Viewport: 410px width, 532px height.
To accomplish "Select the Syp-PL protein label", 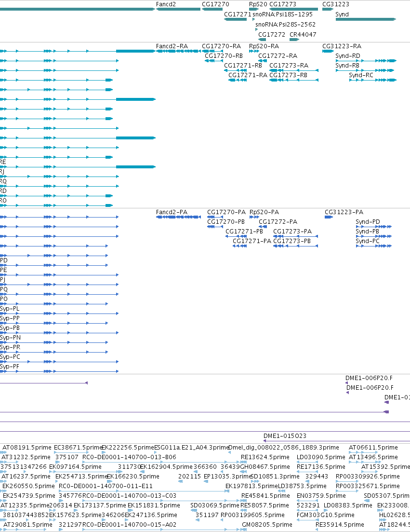I will [x=10, y=308].
